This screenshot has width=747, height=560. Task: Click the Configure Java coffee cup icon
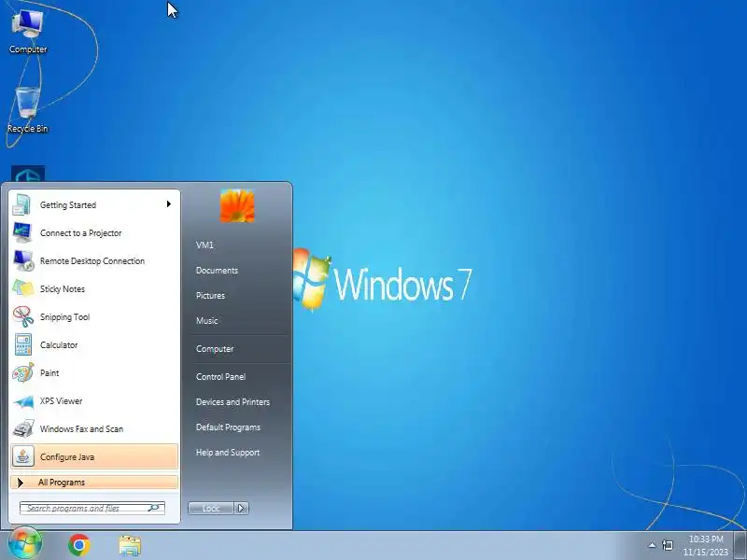pyautogui.click(x=22, y=456)
